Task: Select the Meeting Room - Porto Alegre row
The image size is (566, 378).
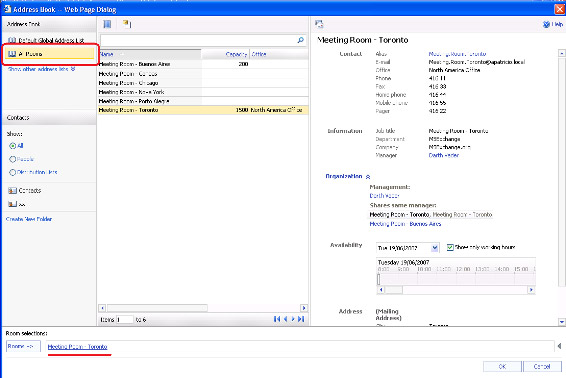Action: (203, 101)
